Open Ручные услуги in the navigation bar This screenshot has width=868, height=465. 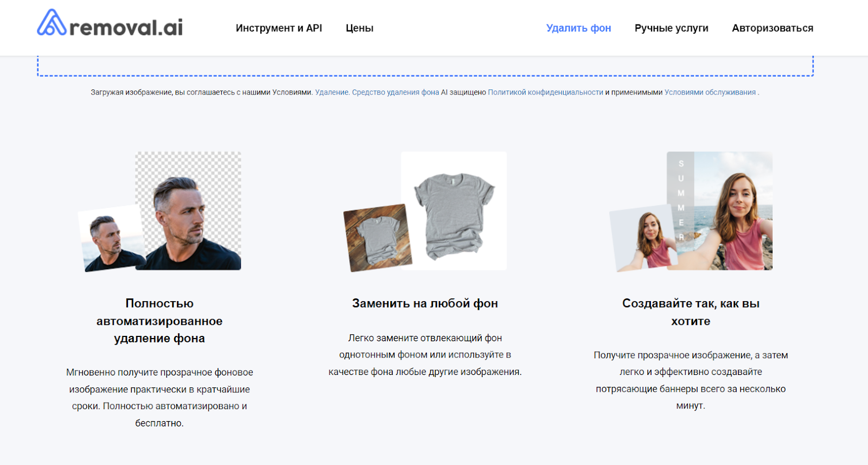(671, 28)
